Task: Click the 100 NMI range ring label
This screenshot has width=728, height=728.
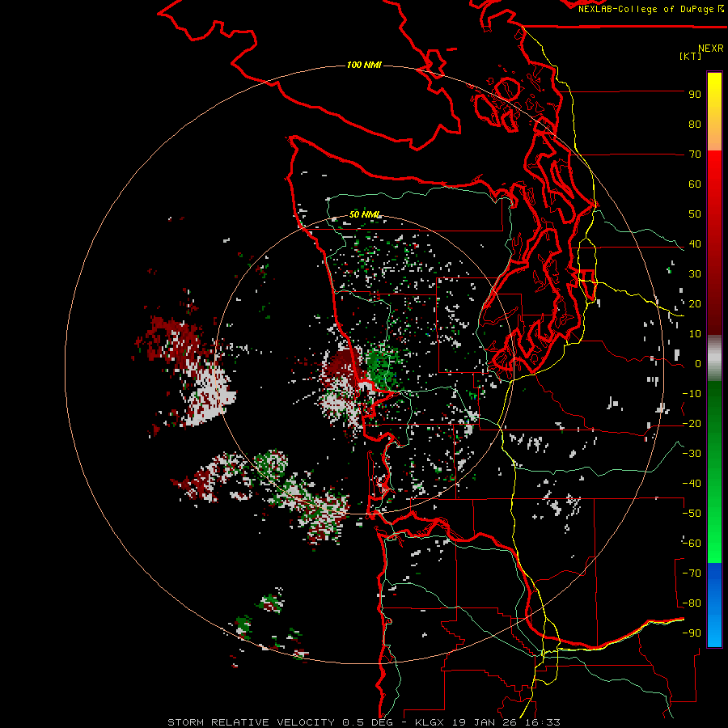Action: coord(365,65)
